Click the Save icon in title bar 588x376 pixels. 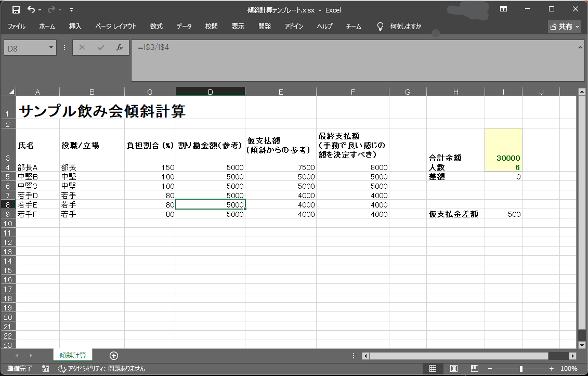(16, 9)
